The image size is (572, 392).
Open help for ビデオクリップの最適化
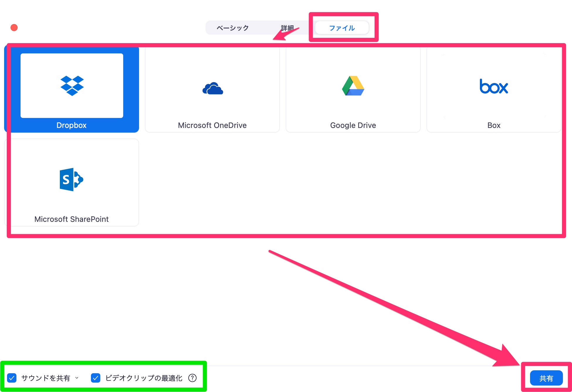pos(192,378)
